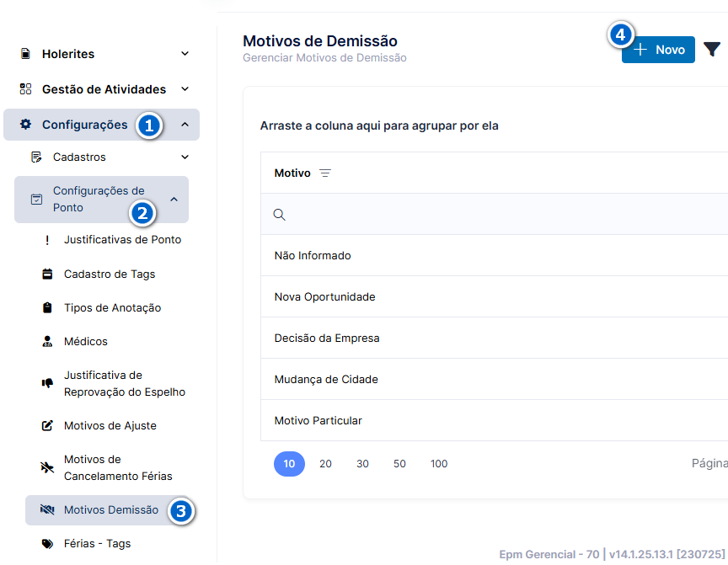Click the Motivo column filter lines icon
Viewport: 728px width, 565px height.
pyautogui.click(x=325, y=173)
